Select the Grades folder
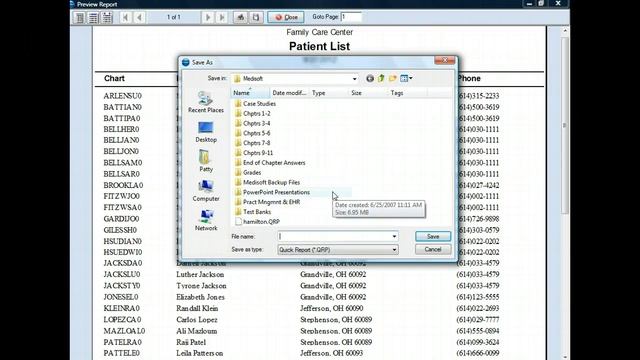This screenshot has width=640, height=360. (248, 172)
